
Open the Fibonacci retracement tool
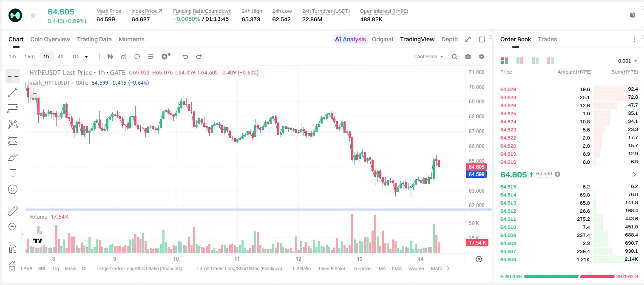13,108
